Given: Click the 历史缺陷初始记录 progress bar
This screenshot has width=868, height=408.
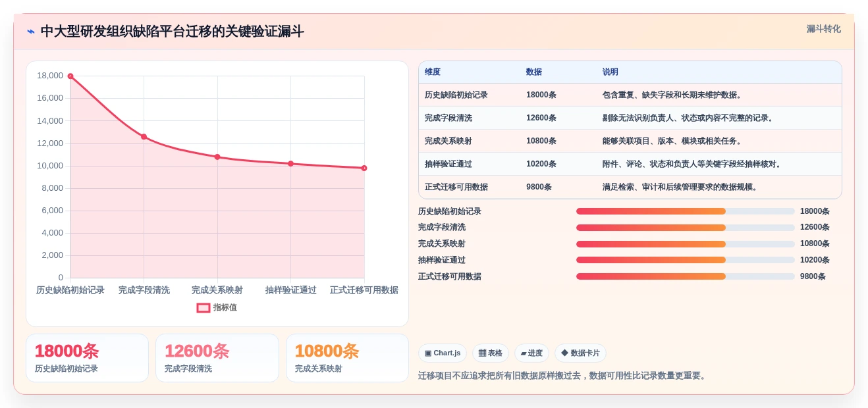Looking at the screenshot, I should (686, 211).
